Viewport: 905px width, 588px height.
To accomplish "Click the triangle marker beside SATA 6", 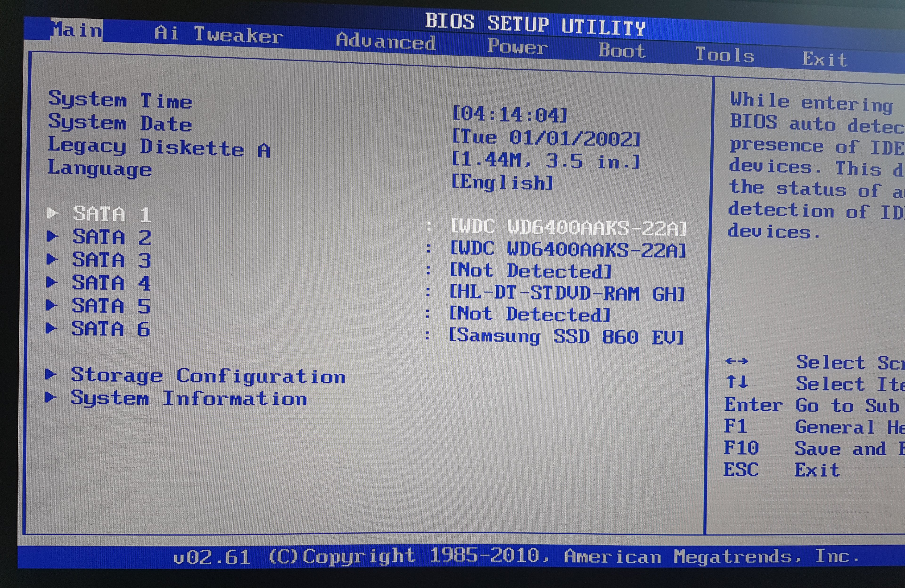I will 51,328.
